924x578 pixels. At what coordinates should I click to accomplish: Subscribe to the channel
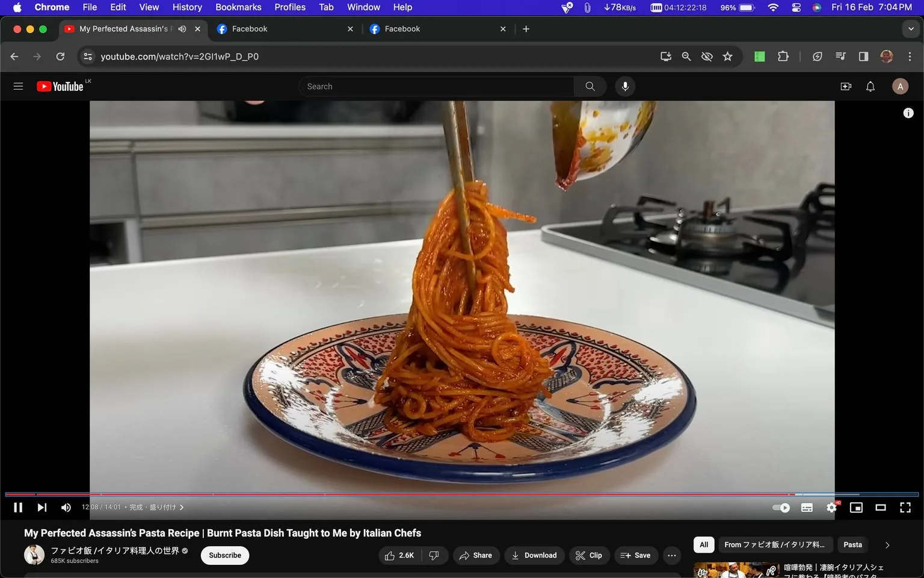click(224, 555)
